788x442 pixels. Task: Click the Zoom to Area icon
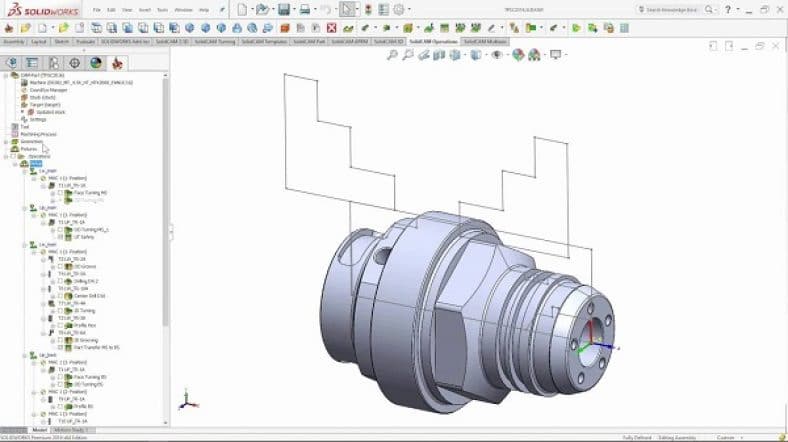[408, 55]
